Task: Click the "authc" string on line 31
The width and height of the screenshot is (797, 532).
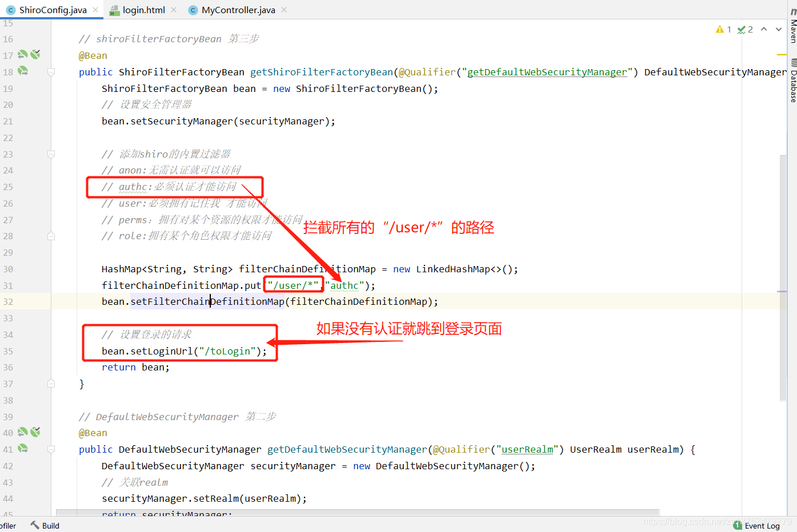Action: coord(345,285)
